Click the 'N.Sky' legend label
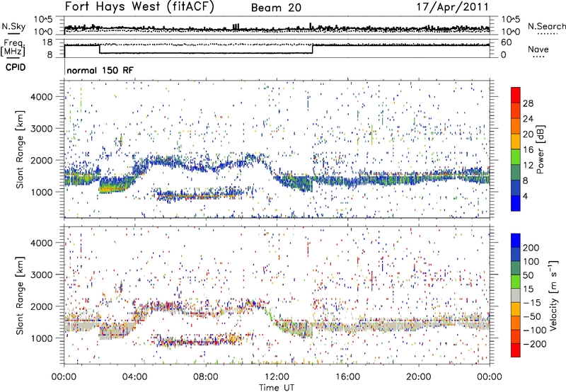566x392 pixels. click(x=13, y=26)
